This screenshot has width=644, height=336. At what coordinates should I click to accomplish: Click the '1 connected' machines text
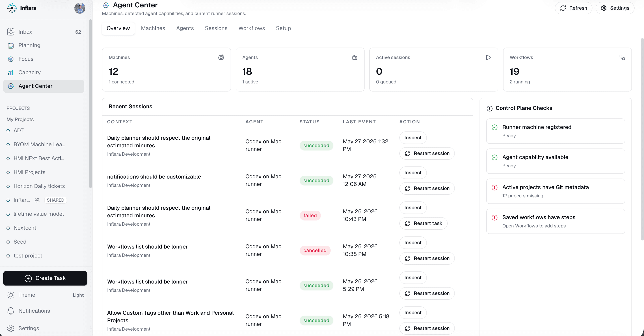121,82
